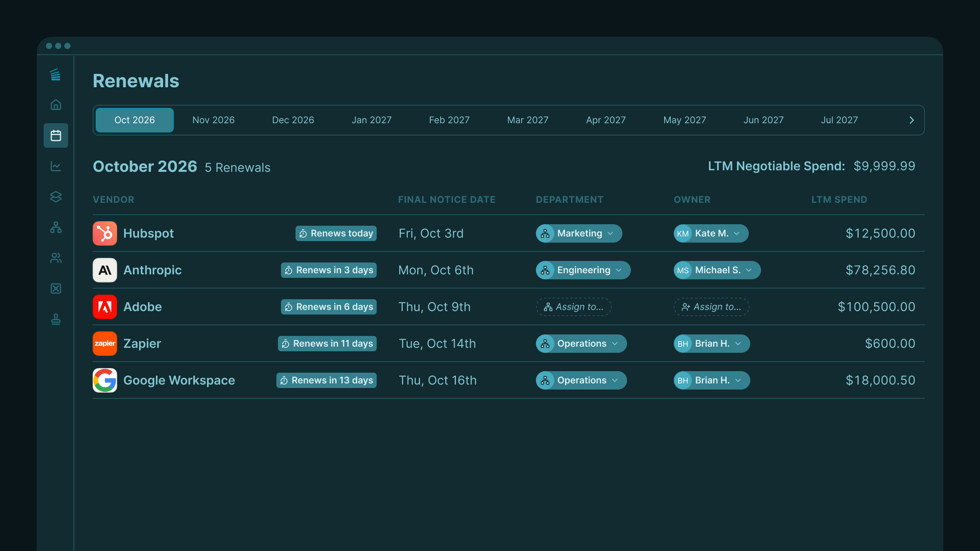Click Adobe's $100,500.00 spend value
This screenshot has width=980, height=551.
tap(876, 307)
